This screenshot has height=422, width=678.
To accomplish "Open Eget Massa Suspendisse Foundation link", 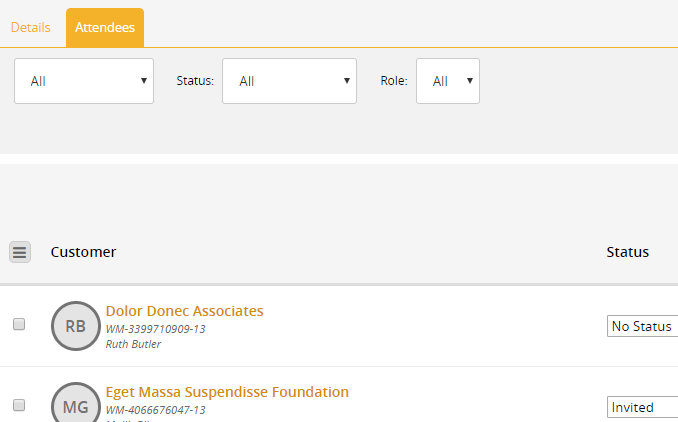I will [x=227, y=392].
